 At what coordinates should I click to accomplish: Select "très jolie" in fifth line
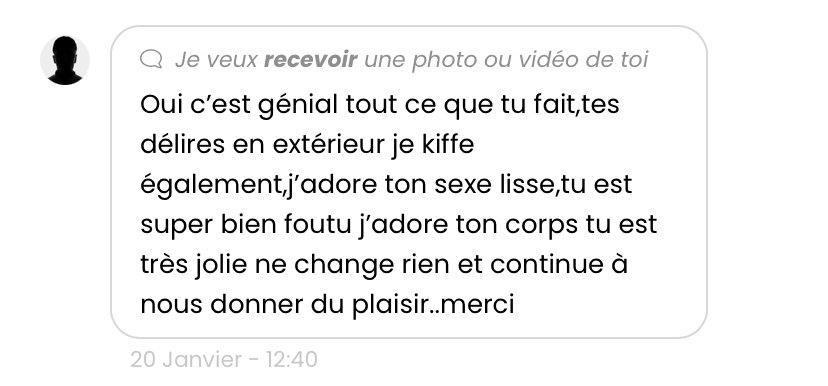point(193,265)
